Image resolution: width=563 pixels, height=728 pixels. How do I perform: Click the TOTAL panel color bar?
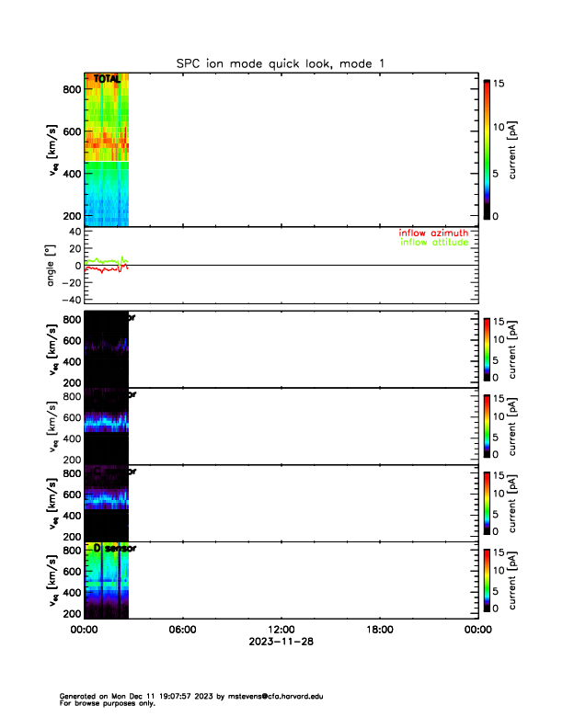click(x=487, y=150)
